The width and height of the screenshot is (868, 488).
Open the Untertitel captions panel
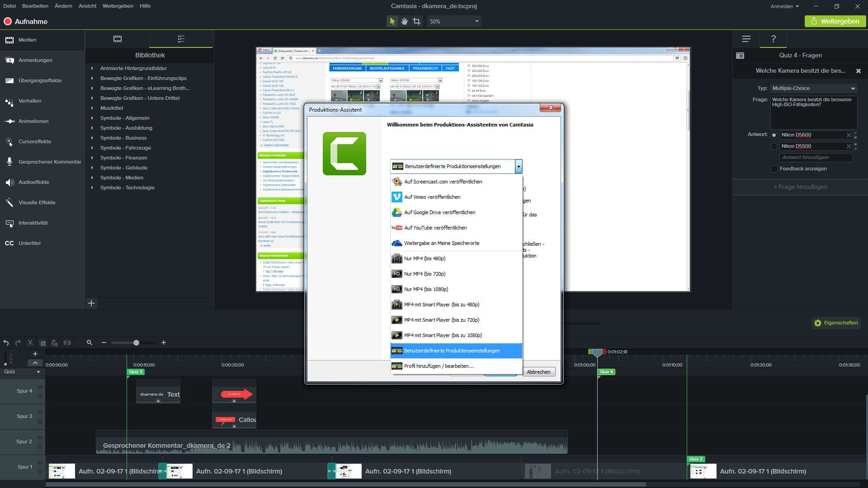coord(29,243)
